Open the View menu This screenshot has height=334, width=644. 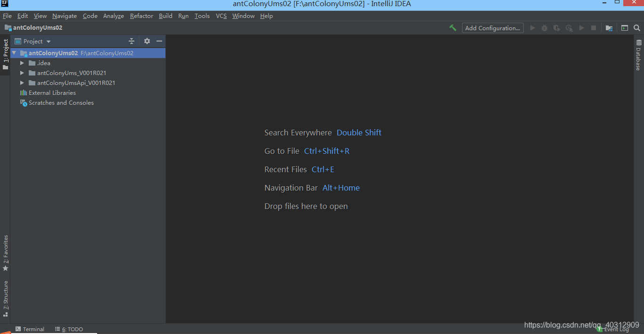[40, 16]
